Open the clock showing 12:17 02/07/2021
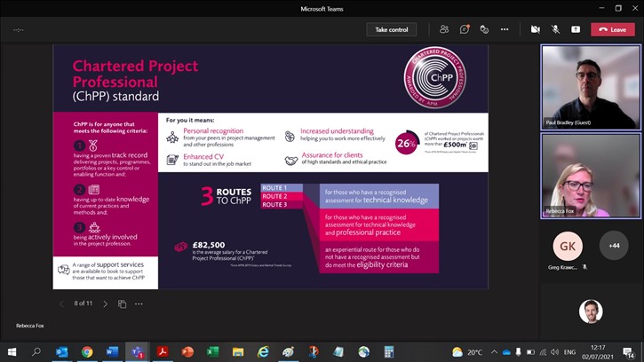644x362 pixels. coord(598,352)
